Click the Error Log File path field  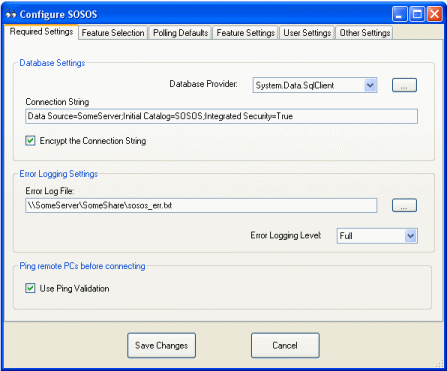201,206
